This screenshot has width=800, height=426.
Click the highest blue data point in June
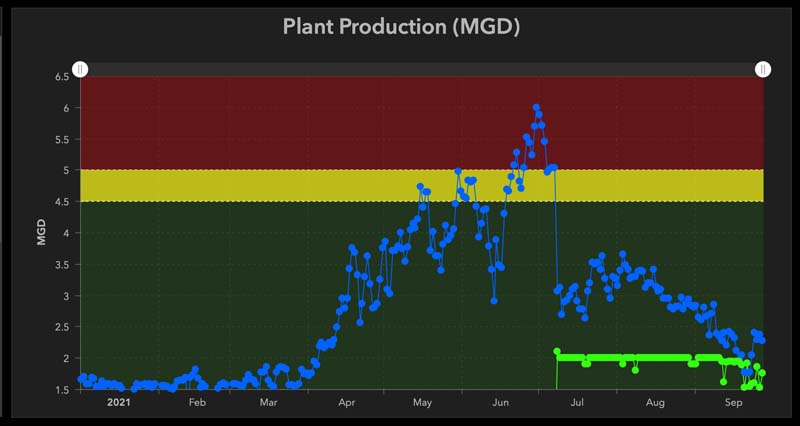click(537, 107)
